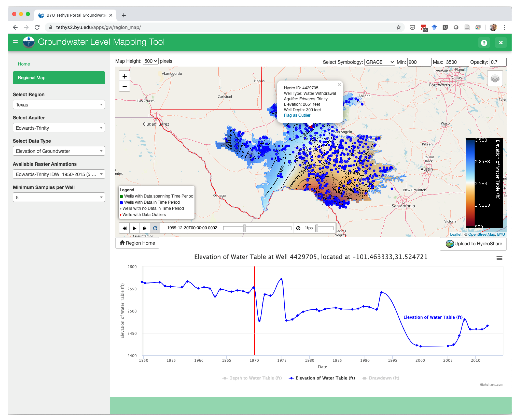Open the chart context hamburger menu
The image size is (519, 420).
499,258
